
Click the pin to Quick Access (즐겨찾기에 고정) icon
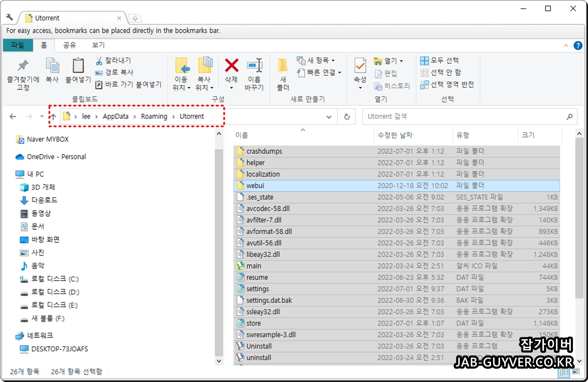(x=23, y=65)
